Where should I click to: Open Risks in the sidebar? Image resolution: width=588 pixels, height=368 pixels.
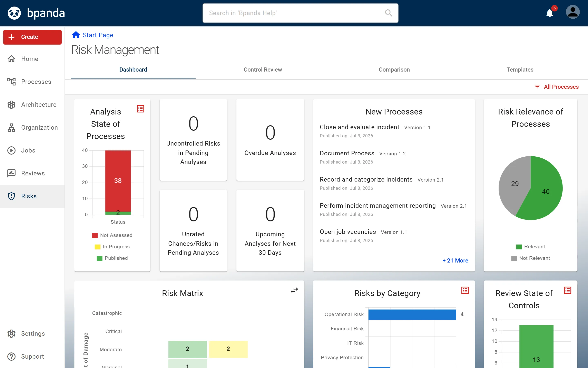point(32,196)
